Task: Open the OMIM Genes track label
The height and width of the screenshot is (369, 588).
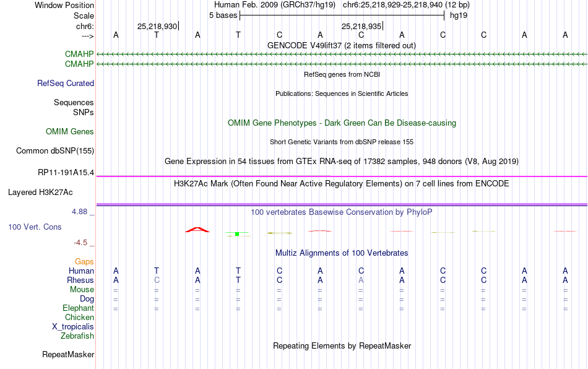Action: click(x=70, y=132)
